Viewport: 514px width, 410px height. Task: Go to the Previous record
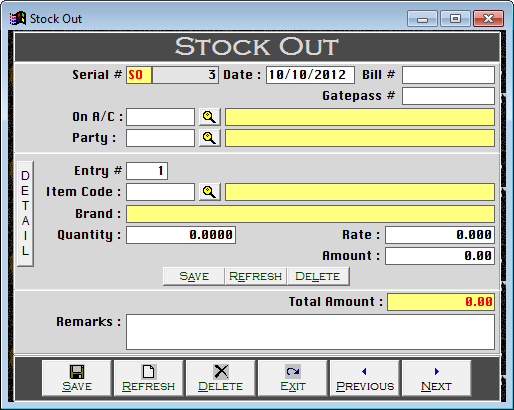[x=365, y=378]
